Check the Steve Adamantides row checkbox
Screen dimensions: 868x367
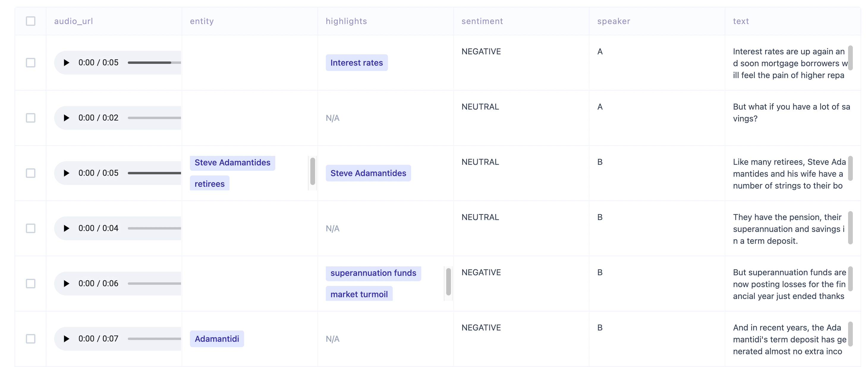(x=31, y=173)
